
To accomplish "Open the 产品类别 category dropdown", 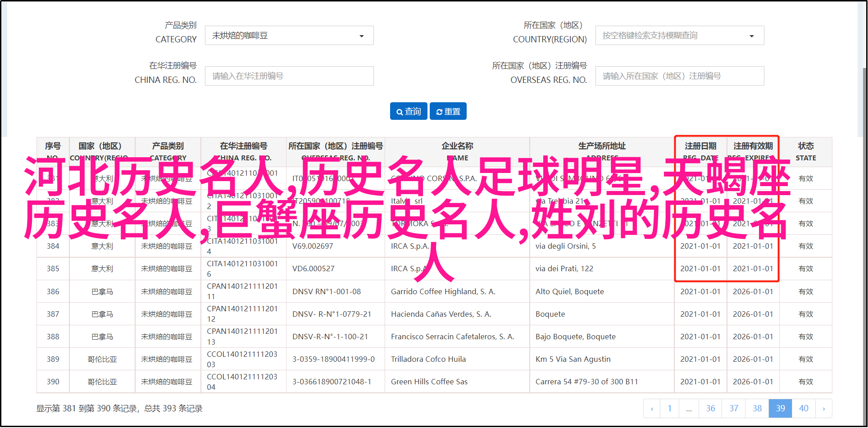I will [x=289, y=36].
